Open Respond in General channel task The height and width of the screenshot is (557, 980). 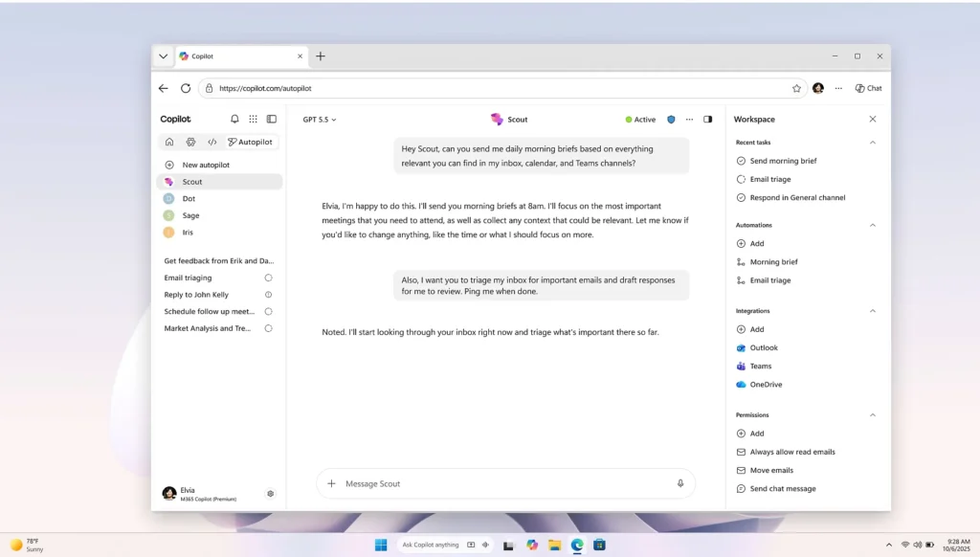coord(791,197)
